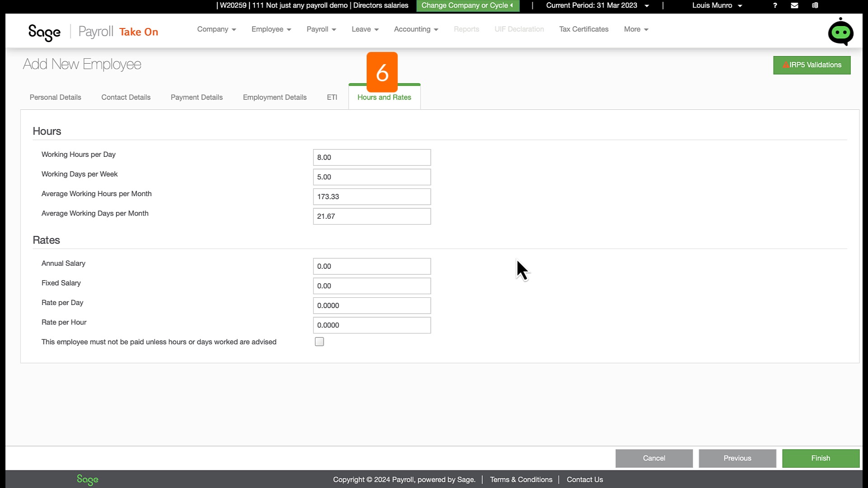Launch the Sage chatbot assistant
The width and height of the screenshot is (868, 488).
840,32
